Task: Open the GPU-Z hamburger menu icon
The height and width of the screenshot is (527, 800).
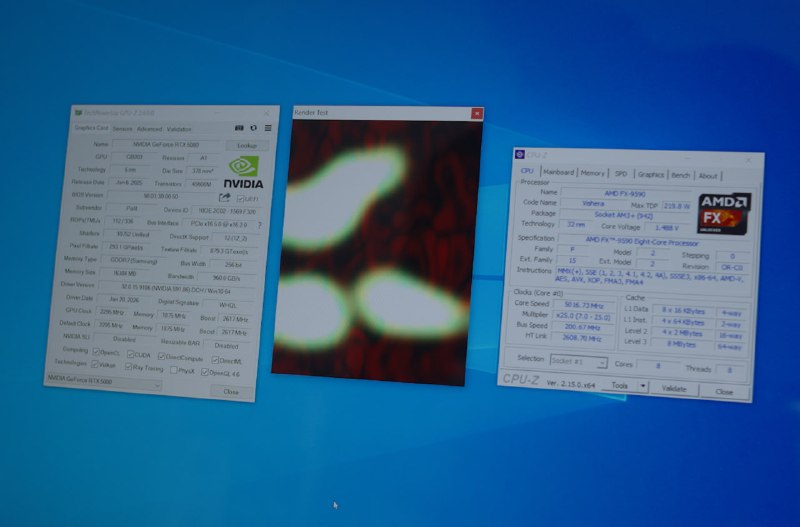Action: tap(267, 128)
